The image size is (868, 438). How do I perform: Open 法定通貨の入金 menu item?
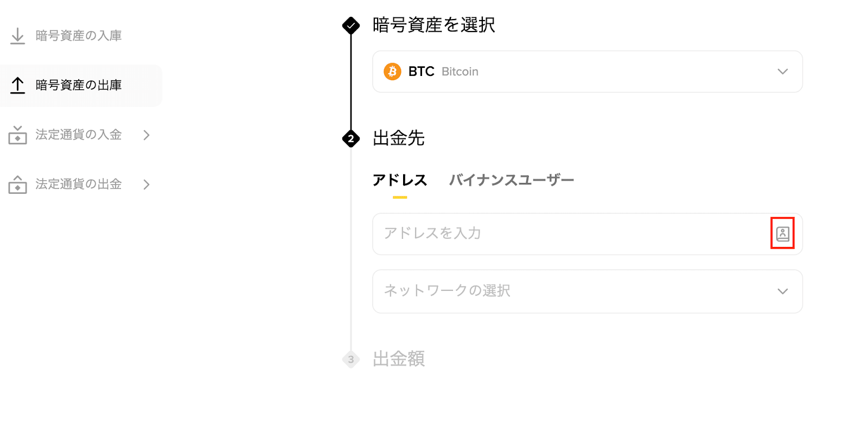pyautogui.click(x=79, y=135)
